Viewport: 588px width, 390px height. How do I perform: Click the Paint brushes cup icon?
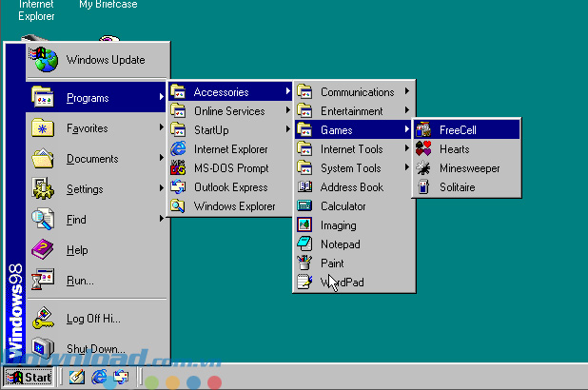(304, 263)
